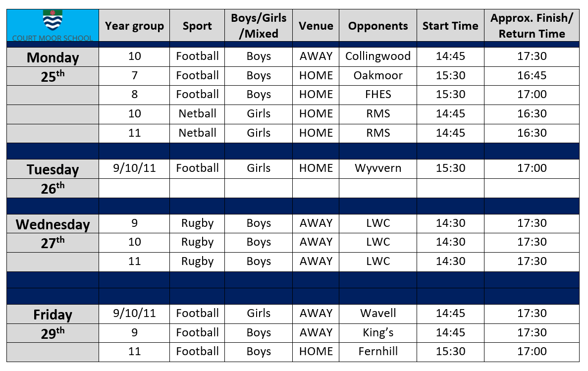This screenshot has height=371, width=588.
Task: Select the Year group column header
Action: [x=134, y=25]
